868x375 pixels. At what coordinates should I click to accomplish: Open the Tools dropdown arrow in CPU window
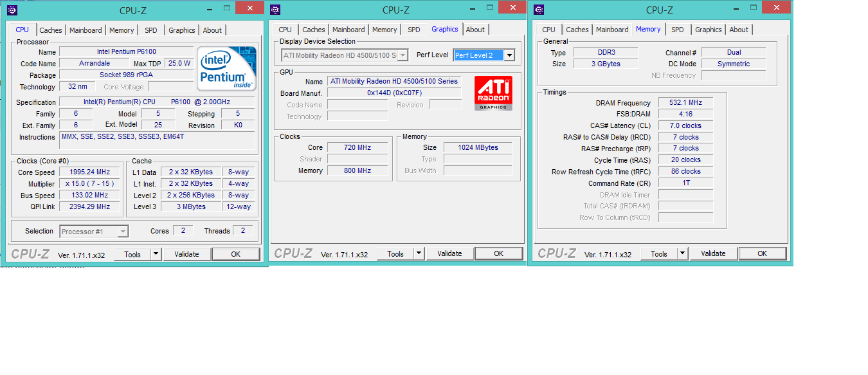pyautogui.click(x=156, y=254)
